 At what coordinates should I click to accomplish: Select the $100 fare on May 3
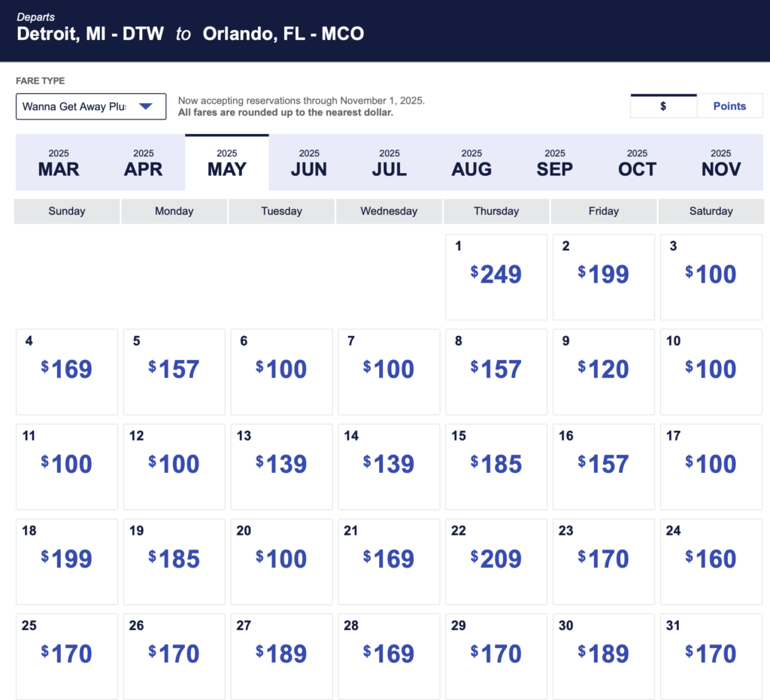[x=711, y=277]
